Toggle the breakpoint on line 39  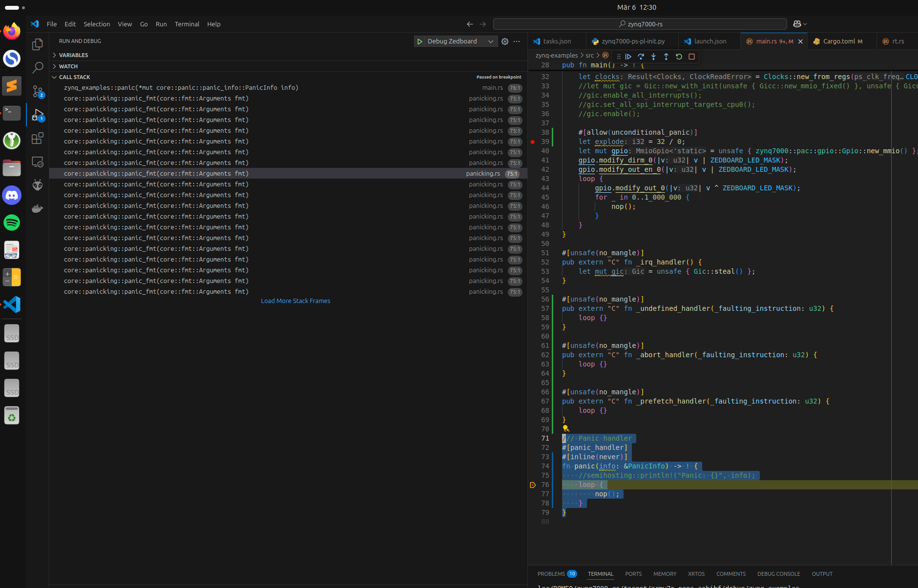pos(533,142)
